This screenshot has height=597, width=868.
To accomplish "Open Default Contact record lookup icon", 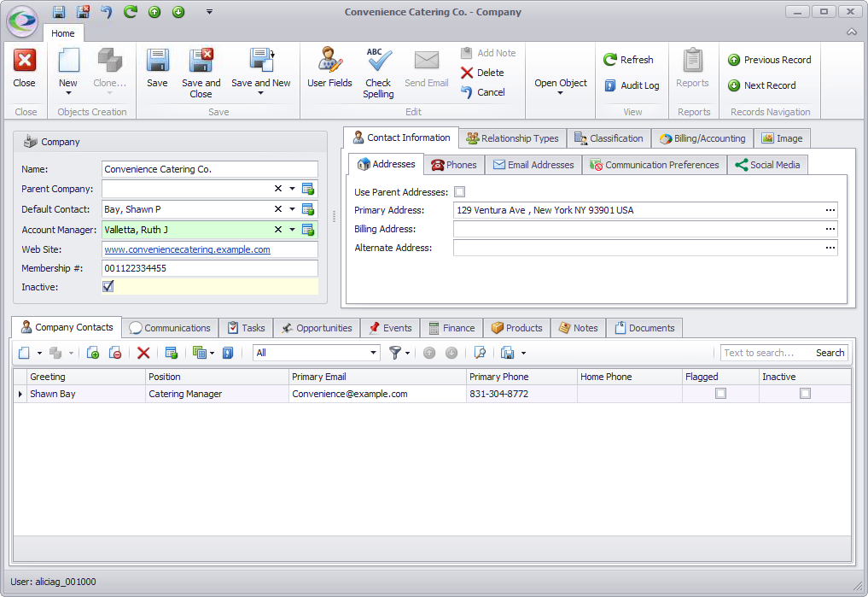I will (x=308, y=209).
